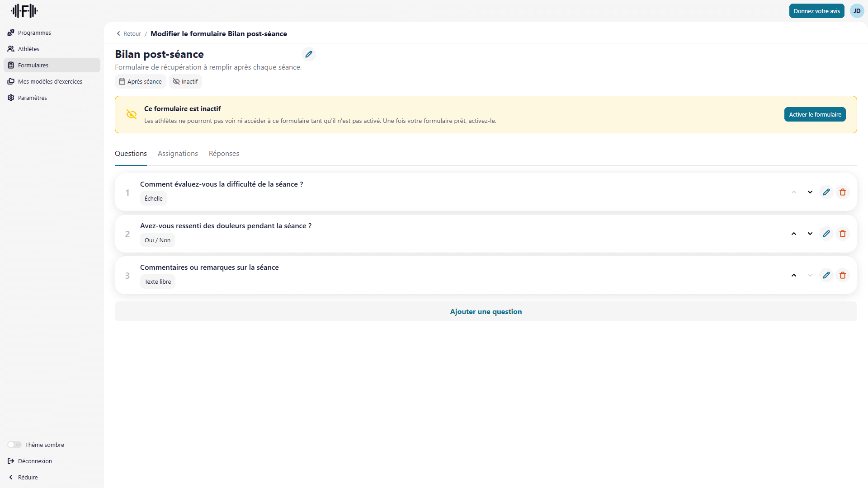Edit the form title with the pencil icon

tap(309, 54)
